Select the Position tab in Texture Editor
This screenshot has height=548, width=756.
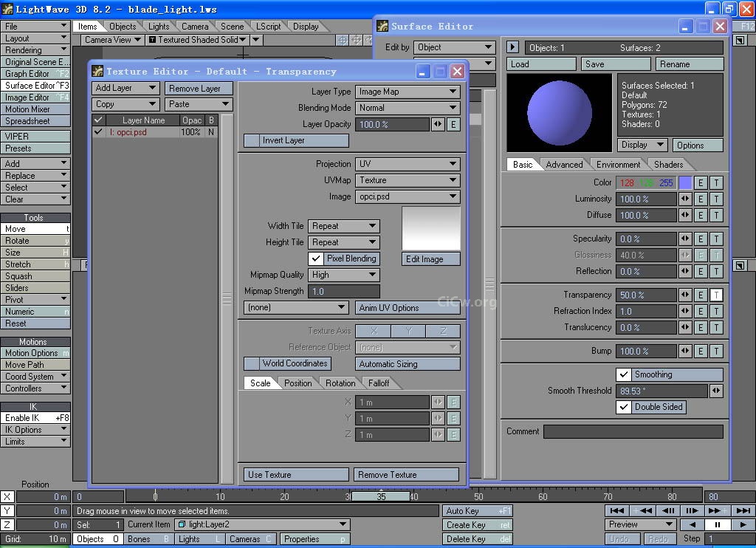[298, 383]
